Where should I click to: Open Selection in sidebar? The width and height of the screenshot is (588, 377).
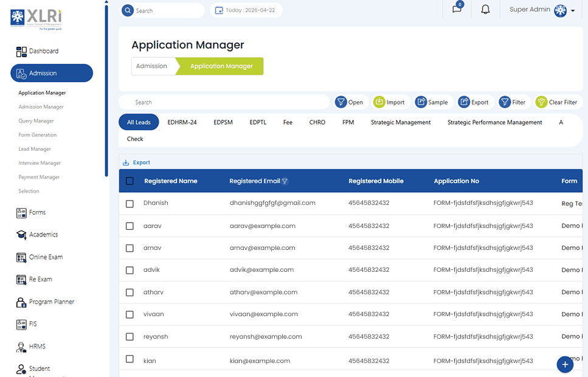[x=29, y=192]
